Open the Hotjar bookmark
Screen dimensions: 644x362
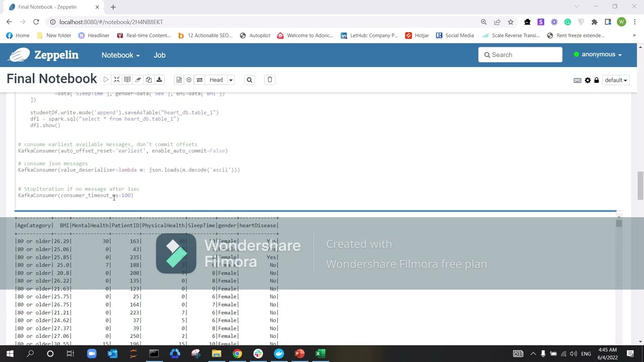417,35
